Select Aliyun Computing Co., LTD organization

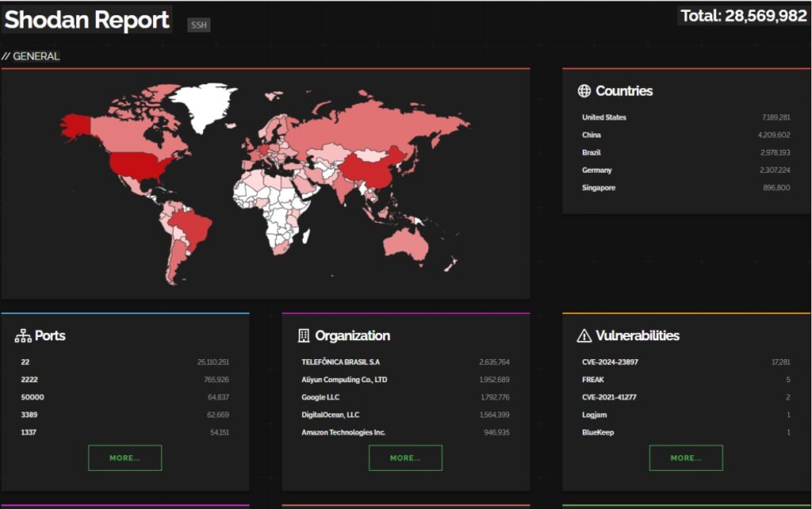[344, 380]
